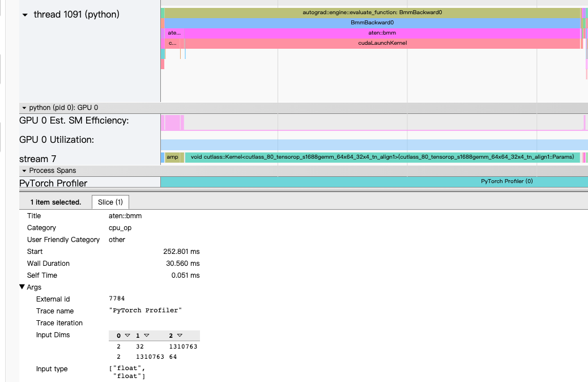Select the wide aten::bmm slice

(x=381, y=33)
